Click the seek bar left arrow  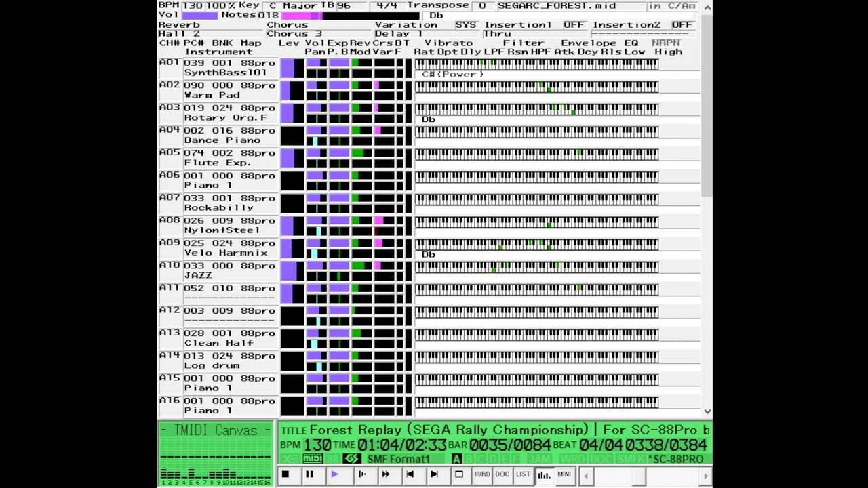coord(585,476)
